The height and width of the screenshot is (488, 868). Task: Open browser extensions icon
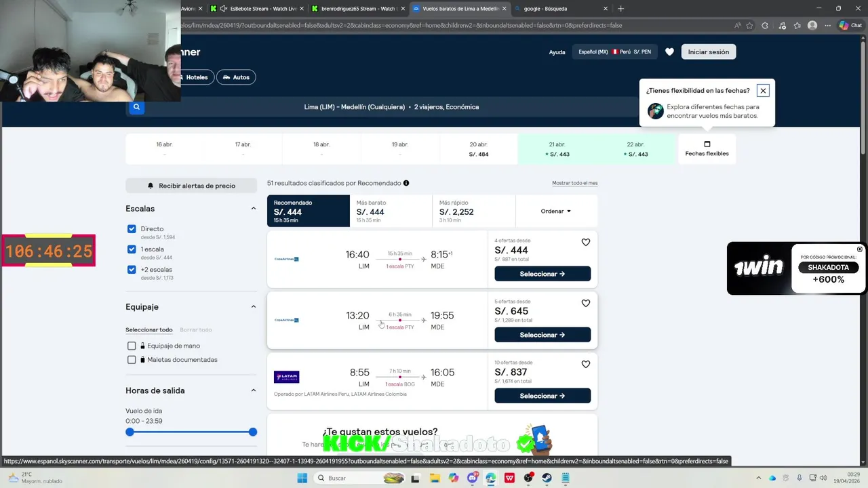tap(765, 25)
